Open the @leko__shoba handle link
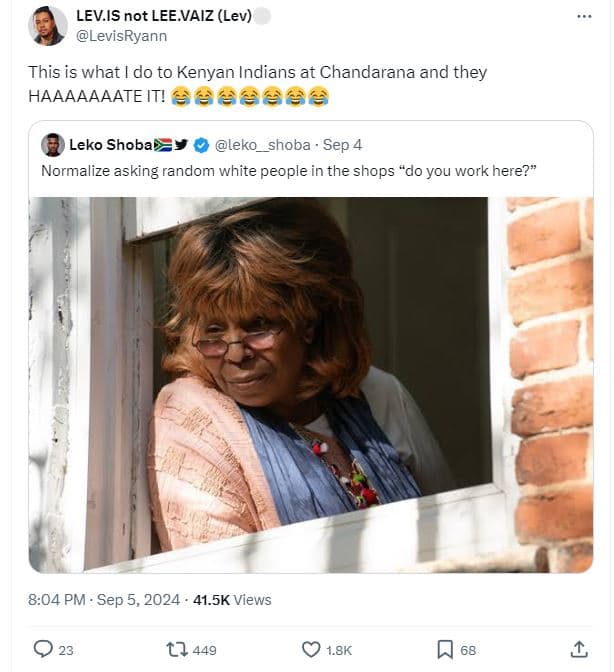Viewport: 614px width, 672px height. coord(263,145)
